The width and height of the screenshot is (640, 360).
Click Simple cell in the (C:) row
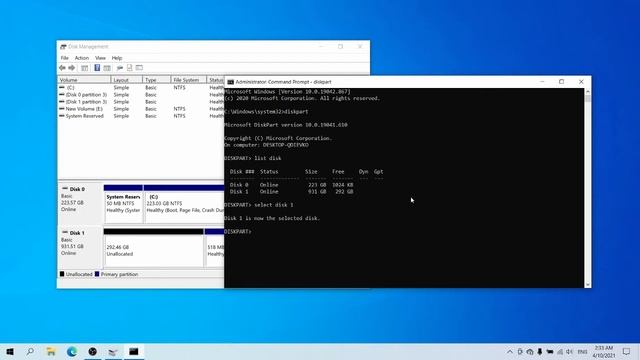(121, 88)
